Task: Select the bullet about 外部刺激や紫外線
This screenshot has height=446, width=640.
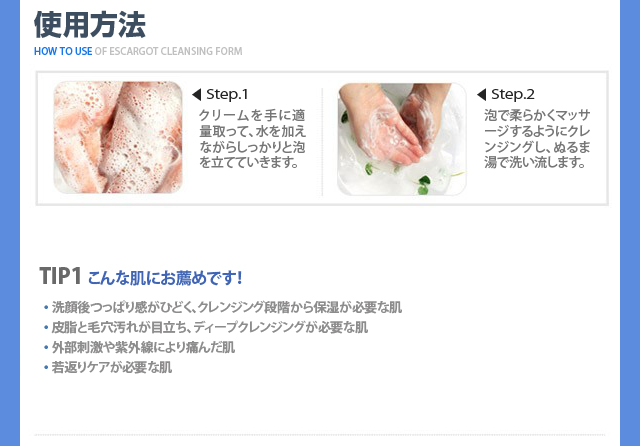Action: click(143, 348)
